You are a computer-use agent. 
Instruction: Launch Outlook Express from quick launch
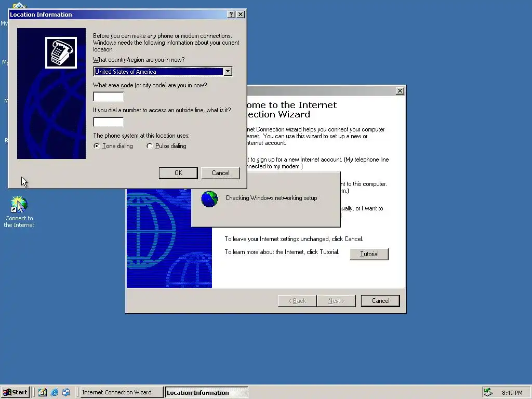[x=66, y=392]
